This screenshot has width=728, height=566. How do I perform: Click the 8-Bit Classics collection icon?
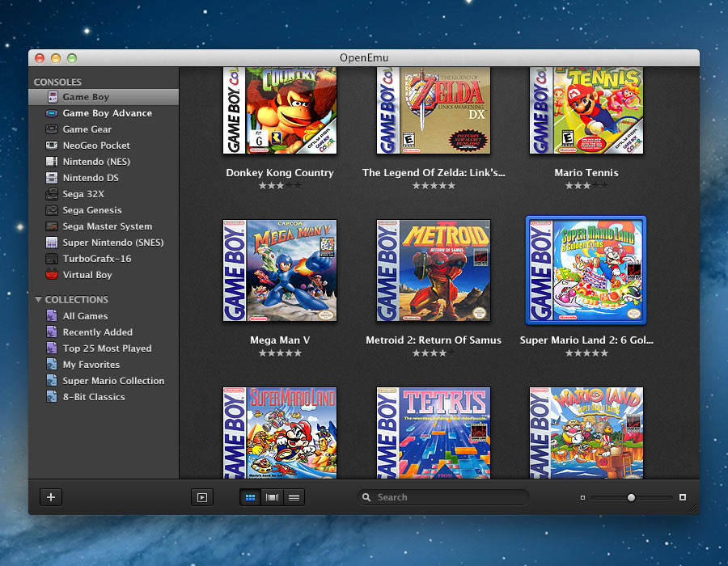click(x=52, y=397)
